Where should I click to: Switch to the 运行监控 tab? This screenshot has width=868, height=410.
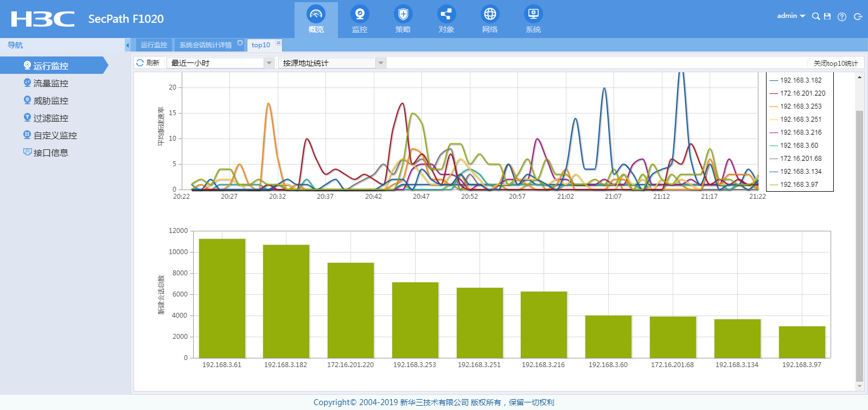pos(154,45)
